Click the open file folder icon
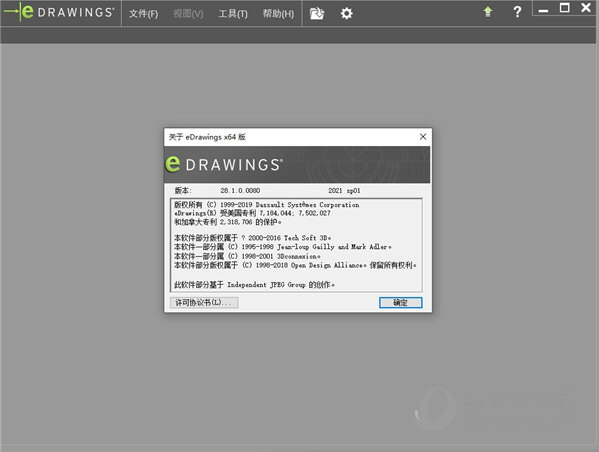This screenshot has width=599, height=452. pos(317,14)
